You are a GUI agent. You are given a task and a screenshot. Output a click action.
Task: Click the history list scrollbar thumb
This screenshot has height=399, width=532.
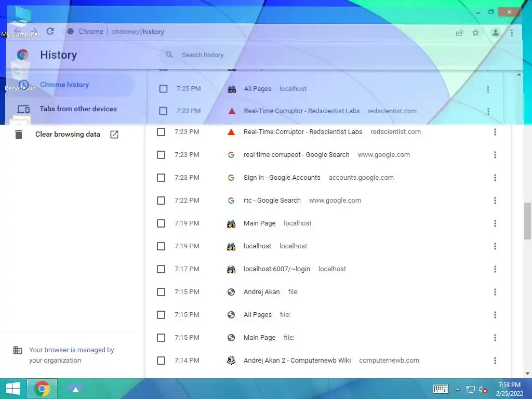(x=528, y=221)
